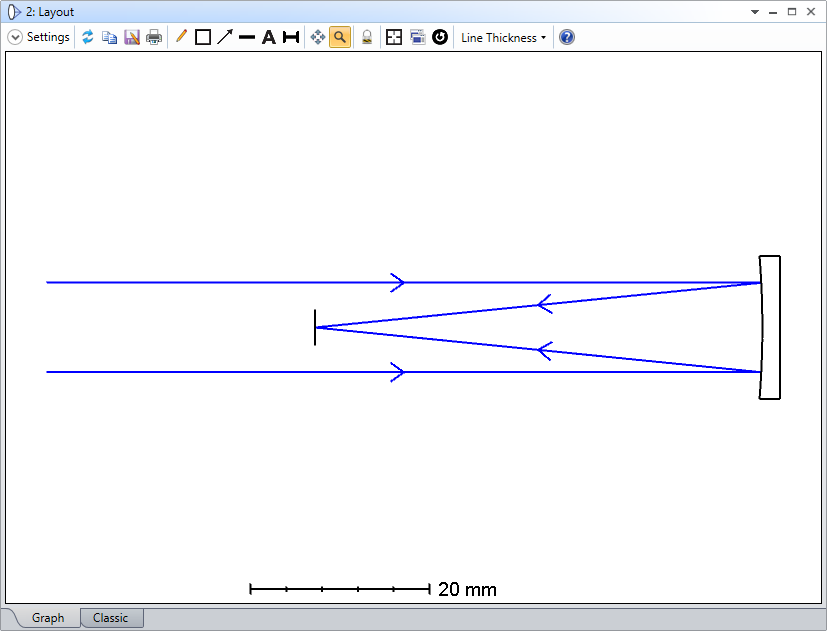Click the Layout window title icon
827x631 pixels.
click(x=14, y=12)
